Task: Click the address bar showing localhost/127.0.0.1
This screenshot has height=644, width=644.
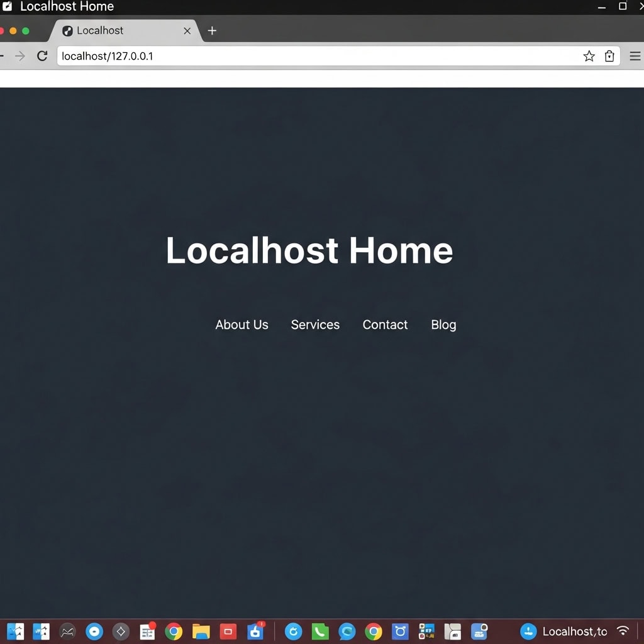Action: pos(314,56)
